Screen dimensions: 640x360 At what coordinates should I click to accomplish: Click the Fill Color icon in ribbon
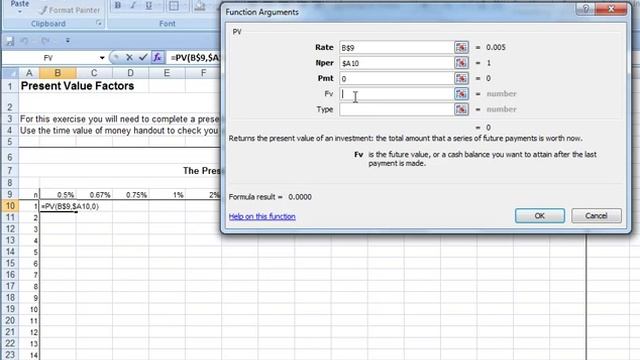[200, 6]
